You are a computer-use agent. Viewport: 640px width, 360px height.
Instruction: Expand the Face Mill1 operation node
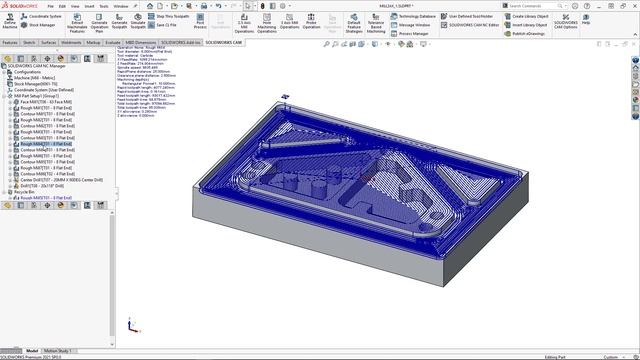coord(10,102)
